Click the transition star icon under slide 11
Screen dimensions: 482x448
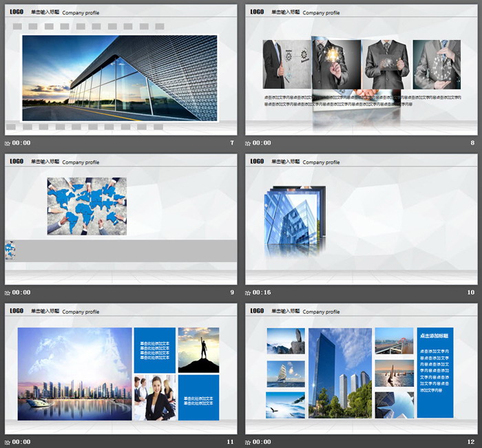[8, 442]
